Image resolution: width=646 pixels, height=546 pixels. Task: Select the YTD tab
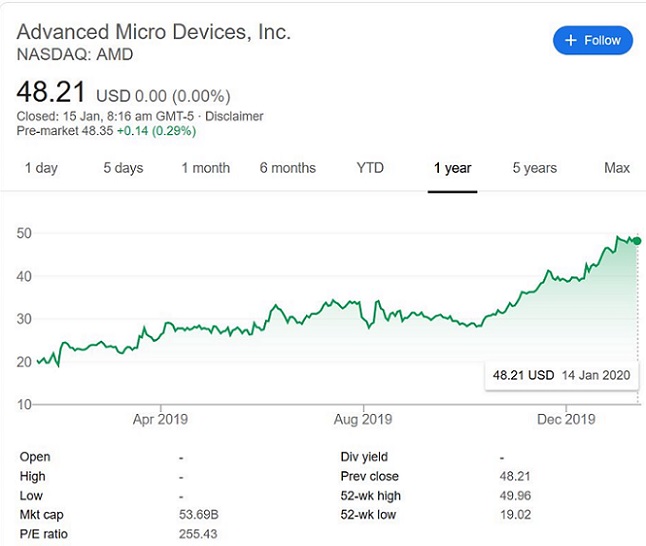(x=370, y=168)
